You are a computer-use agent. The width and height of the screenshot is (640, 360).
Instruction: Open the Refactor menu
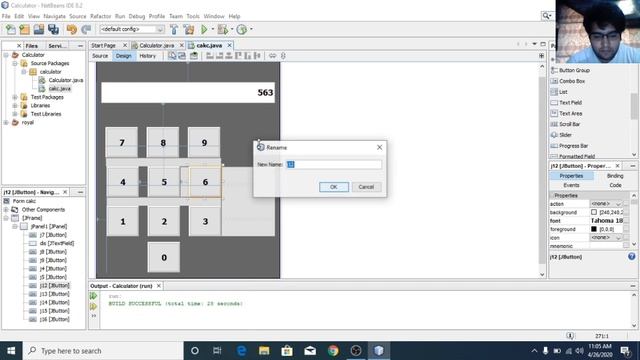tap(100, 16)
